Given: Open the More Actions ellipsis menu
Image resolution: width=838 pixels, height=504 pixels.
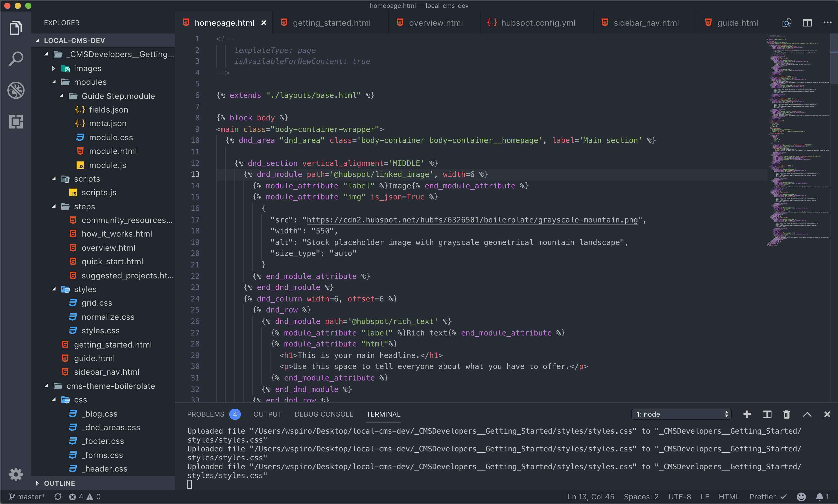Looking at the screenshot, I should (828, 23).
